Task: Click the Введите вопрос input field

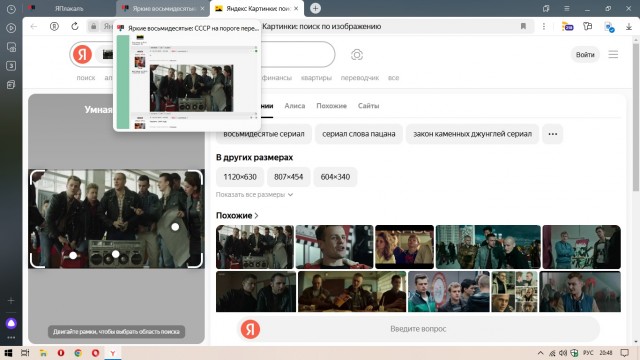Action: (x=418, y=329)
